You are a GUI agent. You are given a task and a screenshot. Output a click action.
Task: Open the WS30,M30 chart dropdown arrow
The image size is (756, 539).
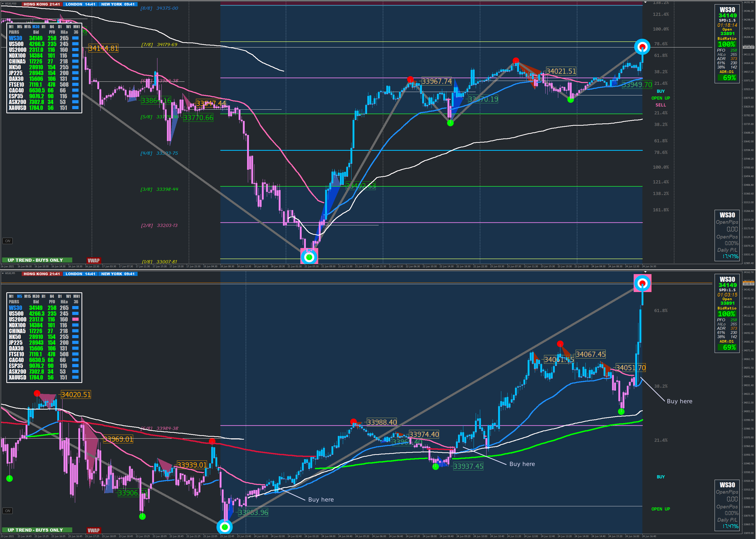pyautogui.click(x=3, y=4)
